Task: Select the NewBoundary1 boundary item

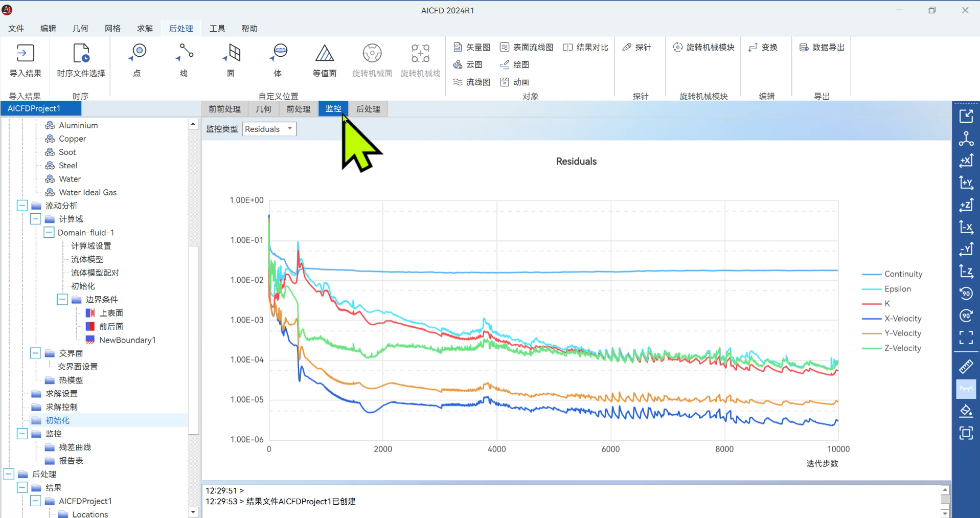Action: [x=127, y=340]
